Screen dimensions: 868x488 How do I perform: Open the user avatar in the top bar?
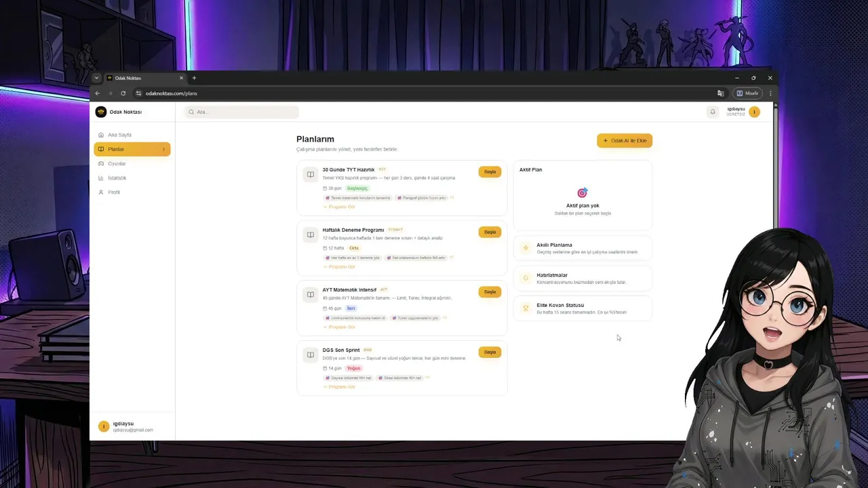coord(755,112)
